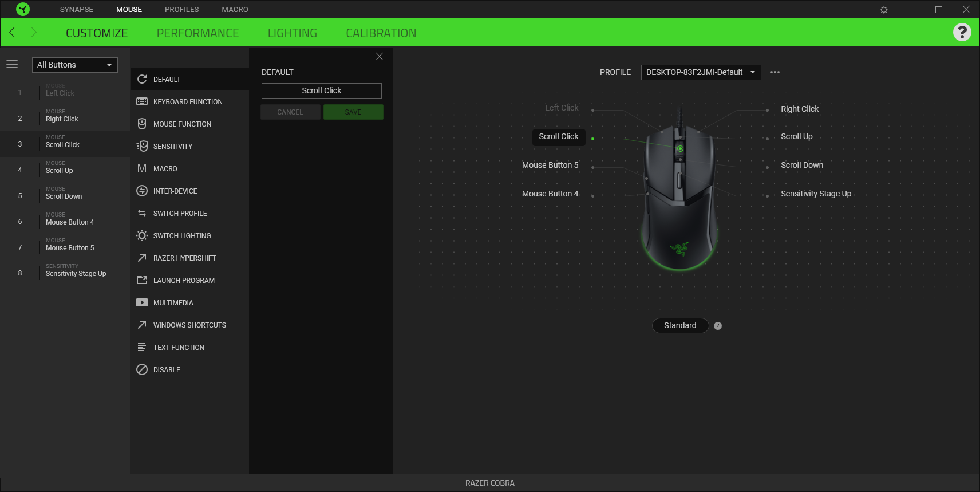Viewport: 980px width, 492px height.
Task: Go to the LIGHTING subtab
Action: (293, 33)
